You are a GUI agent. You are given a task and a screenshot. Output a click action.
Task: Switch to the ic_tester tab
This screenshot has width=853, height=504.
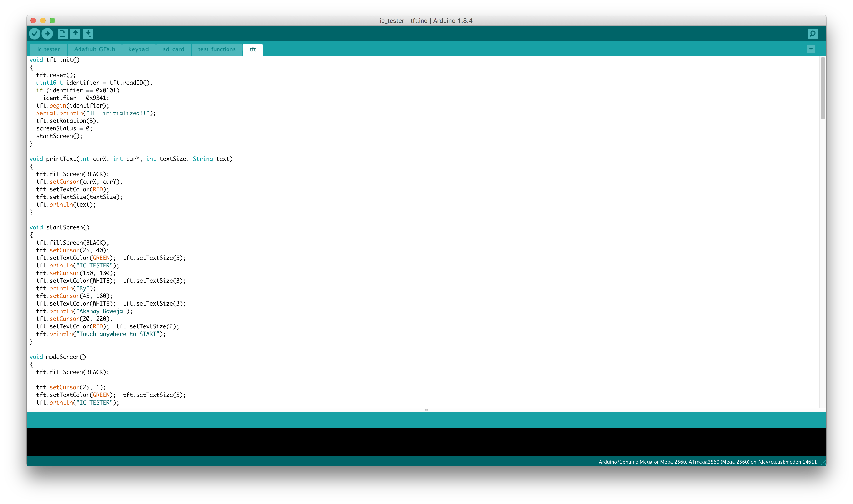(x=48, y=49)
